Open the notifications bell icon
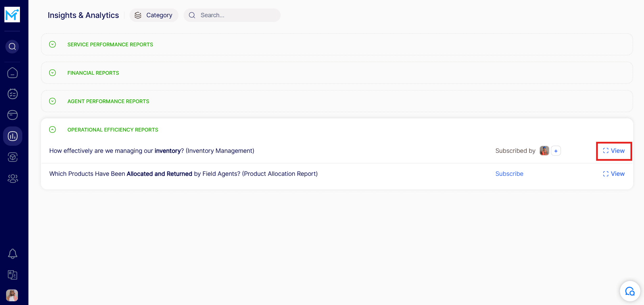Viewport: 644px width, 305px height. click(13, 254)
